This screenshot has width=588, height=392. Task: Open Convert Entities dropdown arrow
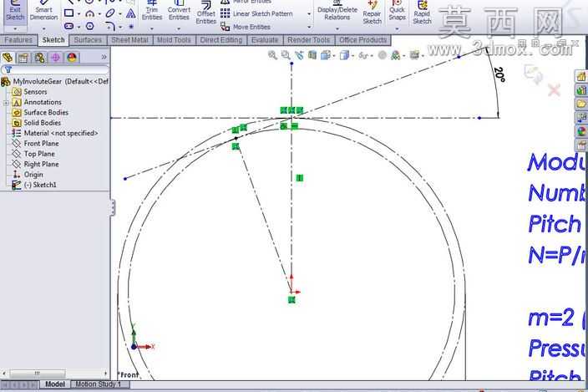tap(179, 28)
